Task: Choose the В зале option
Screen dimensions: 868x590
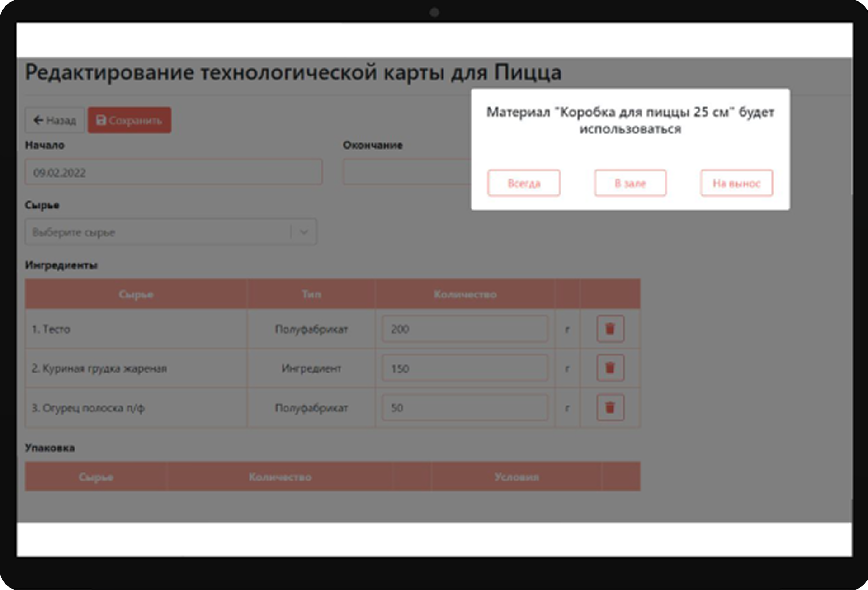Action: 630,183
